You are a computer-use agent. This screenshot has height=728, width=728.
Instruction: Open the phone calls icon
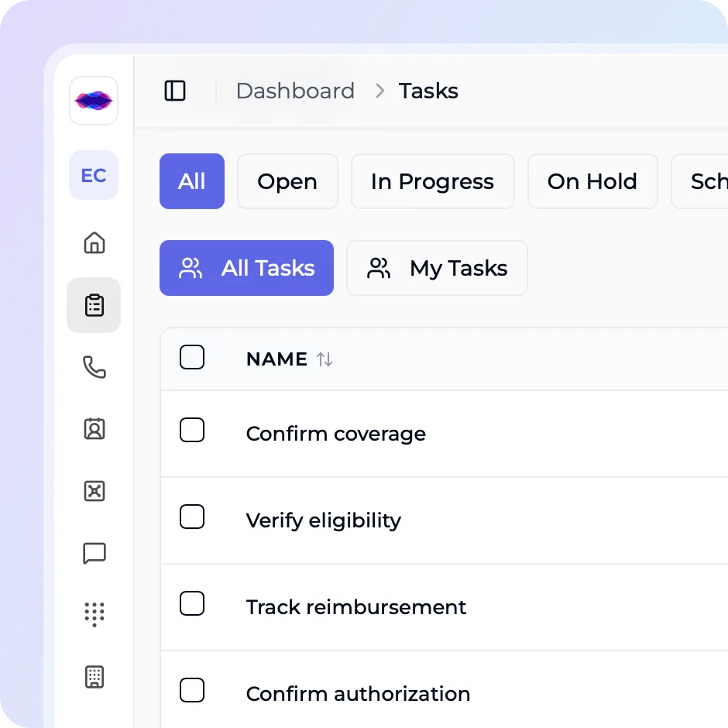coord(94,367)
